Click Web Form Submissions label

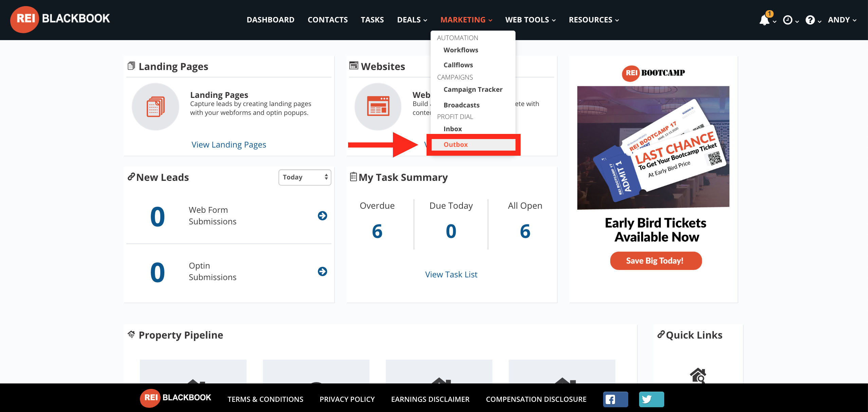pos(212,216)
